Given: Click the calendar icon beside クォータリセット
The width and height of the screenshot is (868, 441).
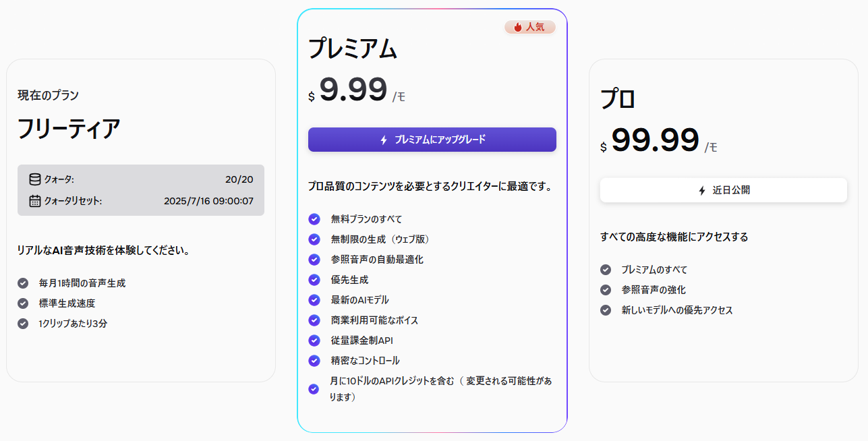Looking at the screenshot, I should click(x=35, y=201).
